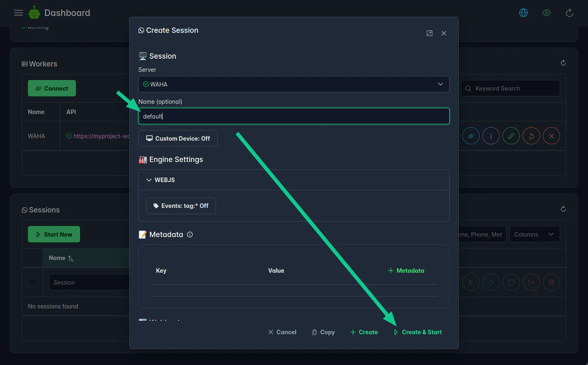Click the red delete worker icon
This screenshot has height=365, width=588.
click(x=551, y=136)
